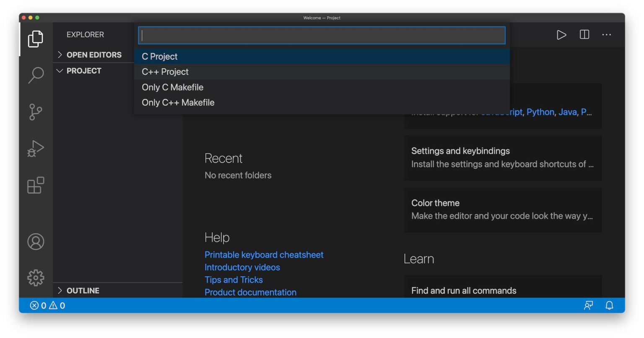Open the Explorer view icon
The height and width of the screenshot is (338, 644).
(x=36, y=39)
